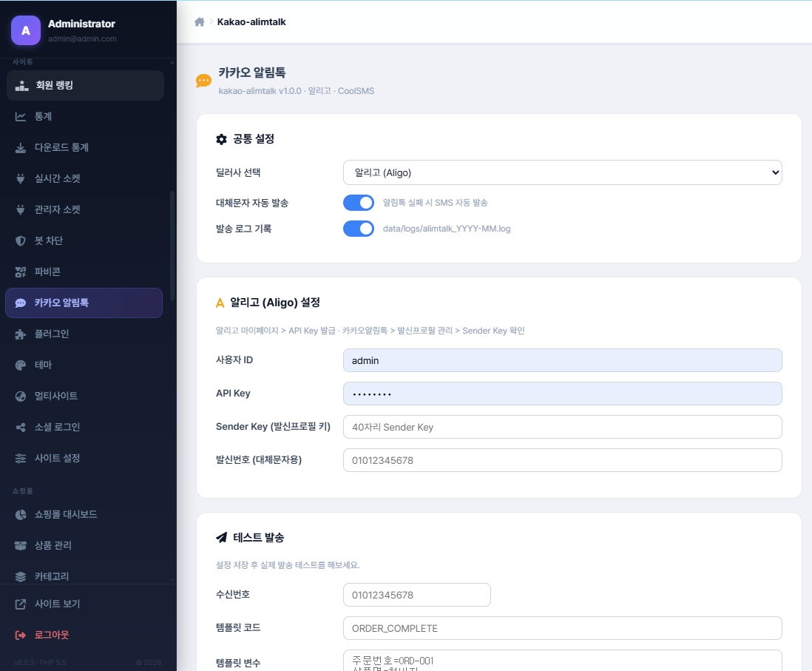This screenshot has height=671, width=812.
Task: Click the 파비콘 shapes icon
Action: click(20, 272)
